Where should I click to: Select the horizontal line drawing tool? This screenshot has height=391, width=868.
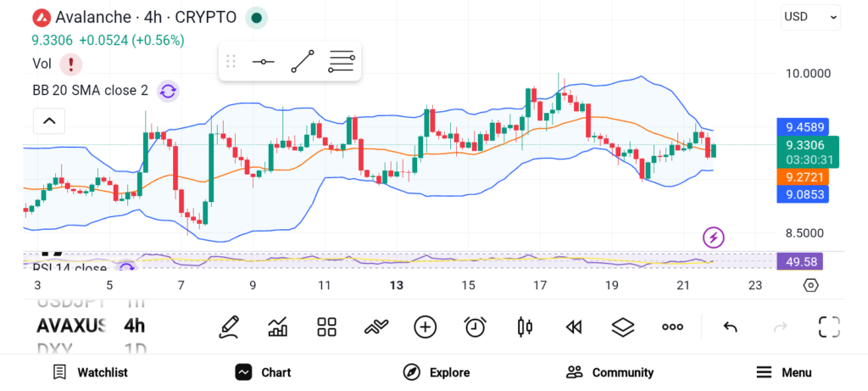[263, 62]
